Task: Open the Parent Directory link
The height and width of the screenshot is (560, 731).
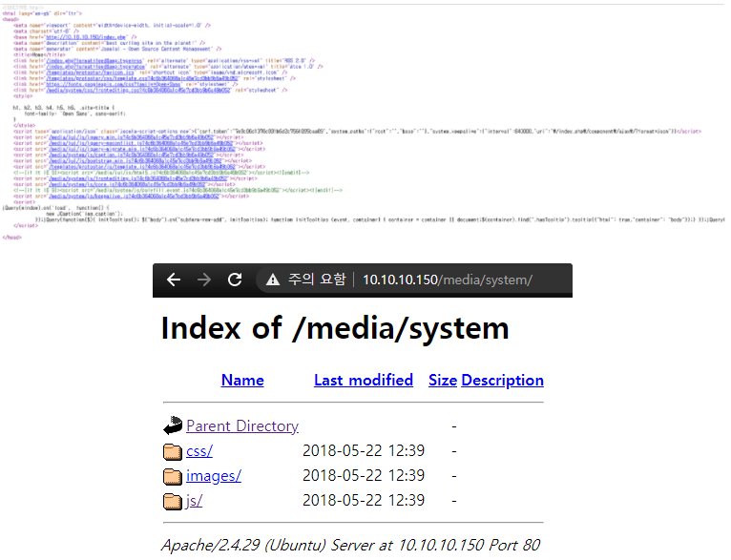Action: click(242, 425)
